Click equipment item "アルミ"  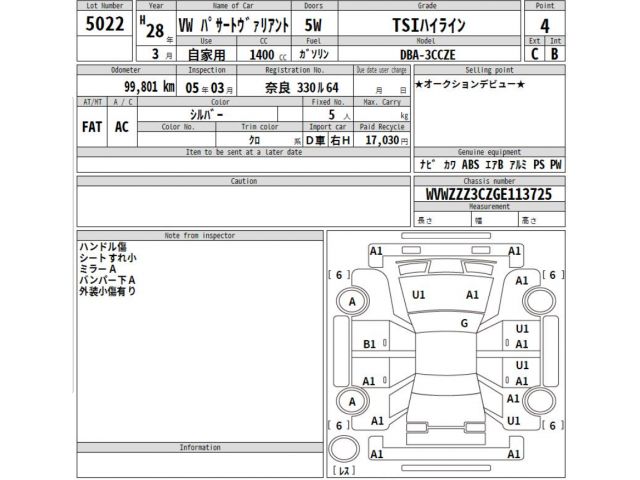coord(518,164)
